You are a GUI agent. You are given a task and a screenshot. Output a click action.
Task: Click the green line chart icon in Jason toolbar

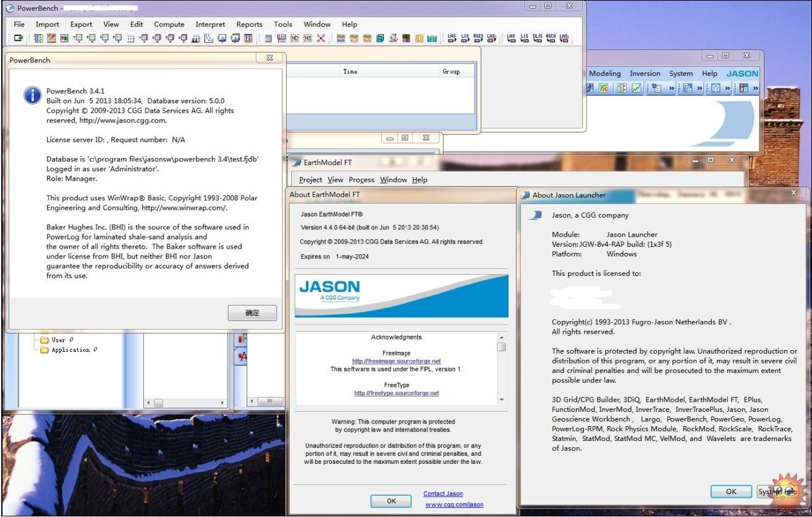pyautogui.click(x=636, y=88)
